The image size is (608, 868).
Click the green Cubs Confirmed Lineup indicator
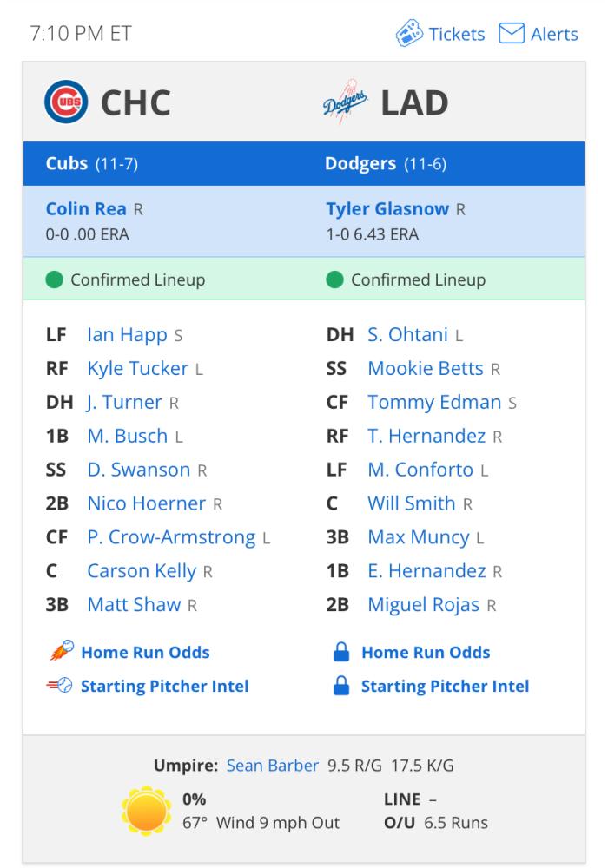(54, 279)
